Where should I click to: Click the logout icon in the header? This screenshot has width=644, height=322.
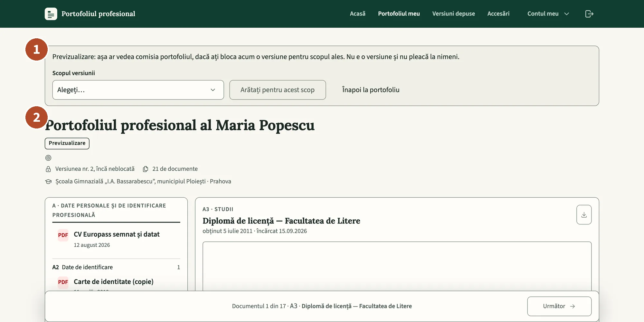click(x=589, y=14)
